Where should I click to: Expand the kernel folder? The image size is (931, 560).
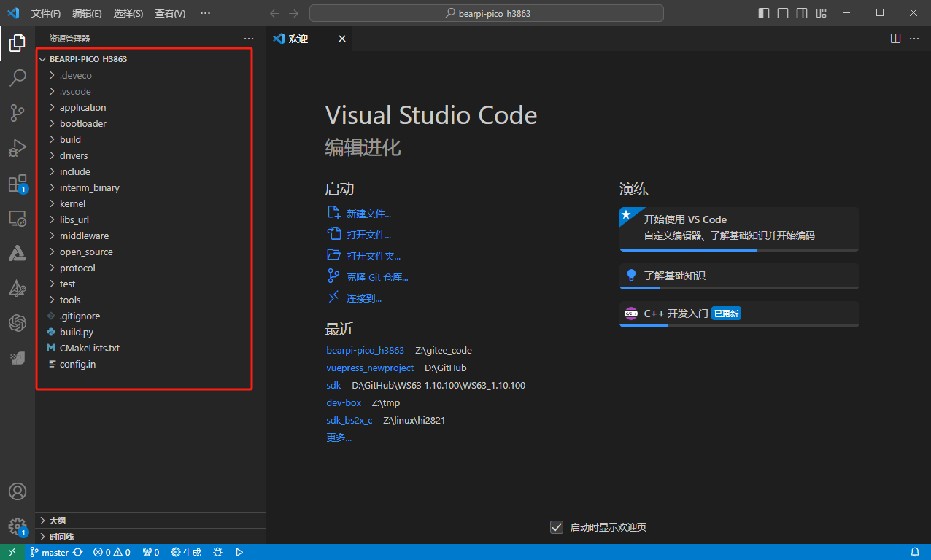(150, 203)
